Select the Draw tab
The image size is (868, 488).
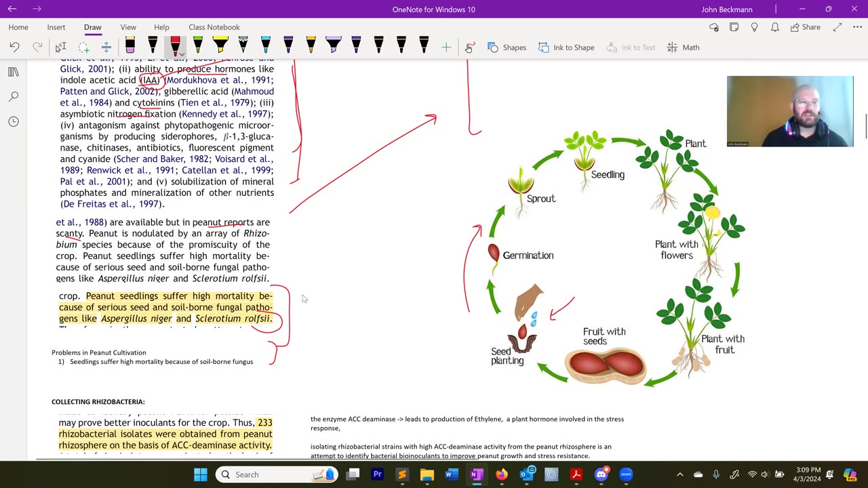click(93, 27)
